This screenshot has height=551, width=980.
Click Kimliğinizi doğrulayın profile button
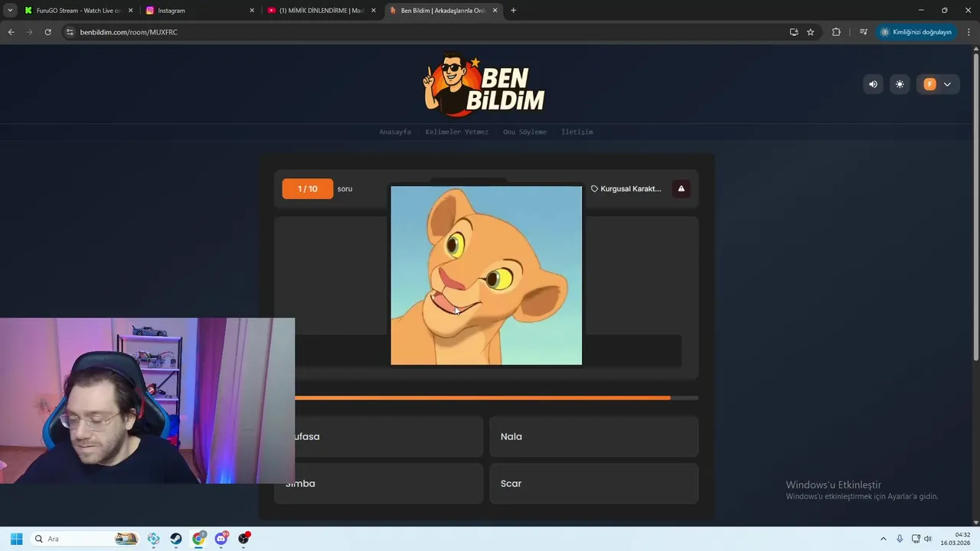click(x=916, y=32)
